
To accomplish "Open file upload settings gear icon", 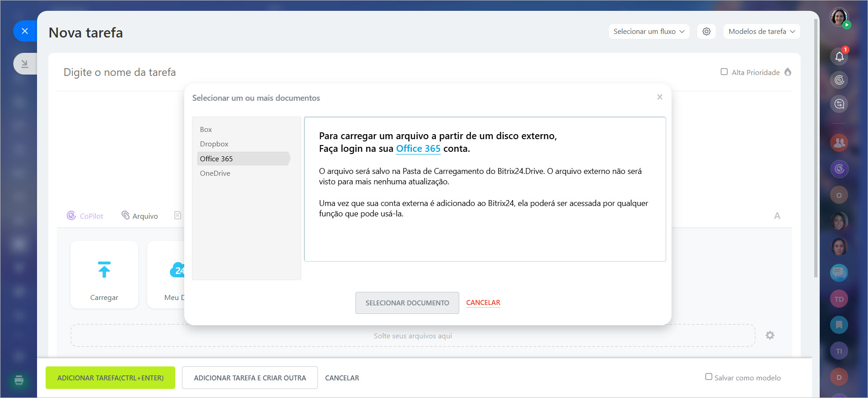I will tap(770, 335).
